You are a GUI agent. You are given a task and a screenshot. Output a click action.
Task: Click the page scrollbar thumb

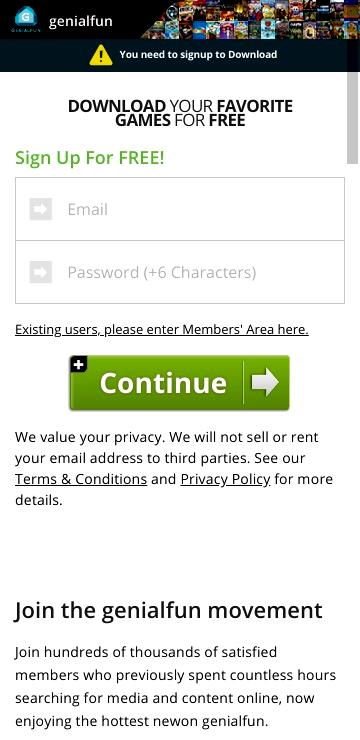tap(353, 118)
